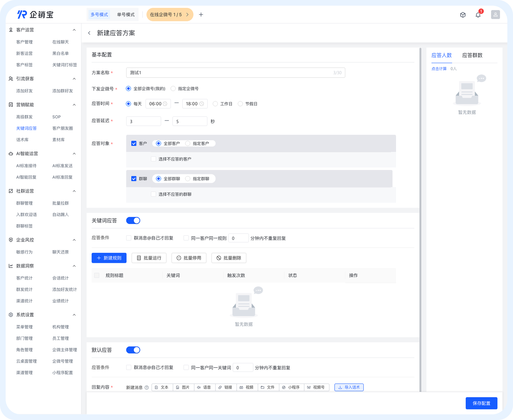Open the cube icon in header
Viewport: 513px width, 420px height.
463,15
